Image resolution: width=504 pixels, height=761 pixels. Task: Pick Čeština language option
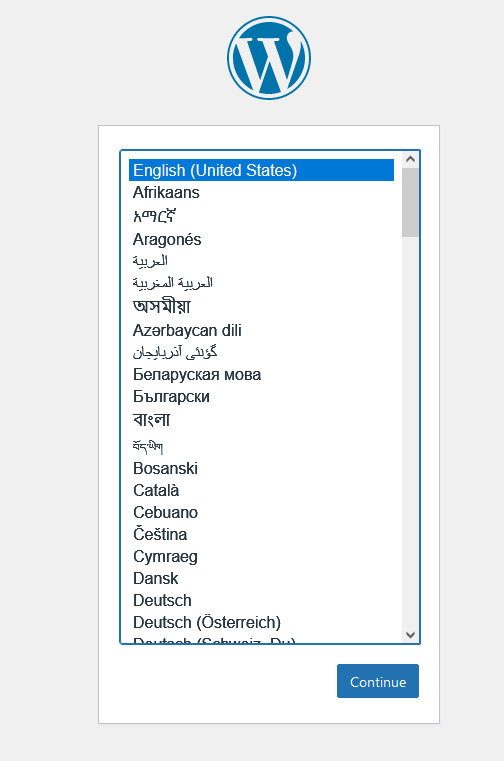pyautogui.click(x=261, y=534)
